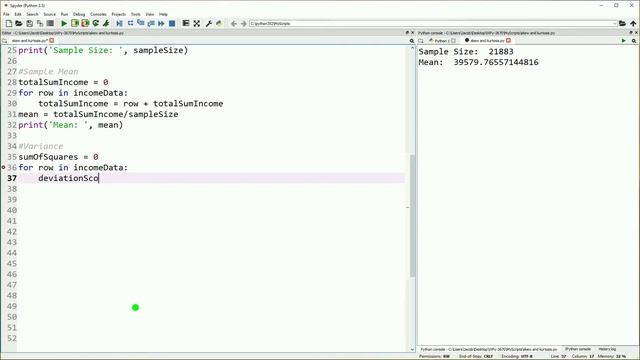
Task: Click the Encoding UTF-8 status entry
Action: (x=517, y=356)
